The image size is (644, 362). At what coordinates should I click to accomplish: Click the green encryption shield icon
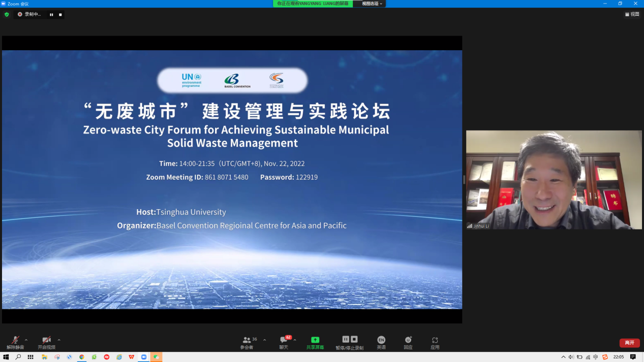click(x=7, y=15)
